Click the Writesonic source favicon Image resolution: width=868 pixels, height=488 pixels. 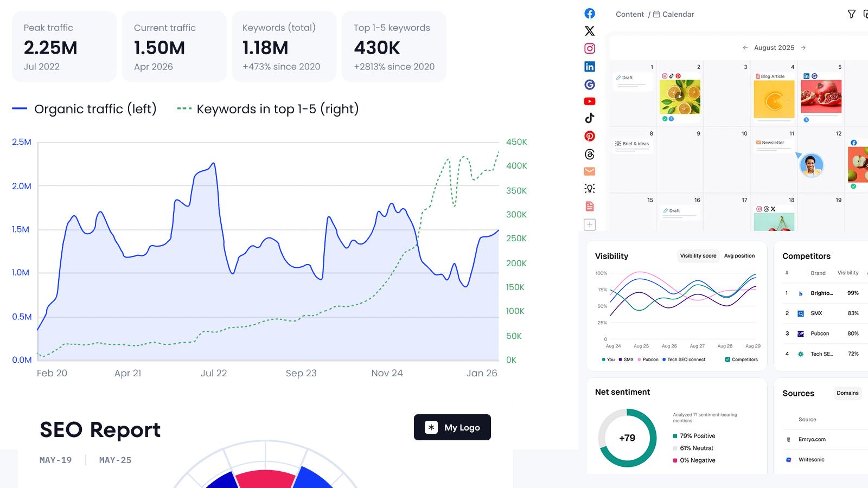click(789, 460)
